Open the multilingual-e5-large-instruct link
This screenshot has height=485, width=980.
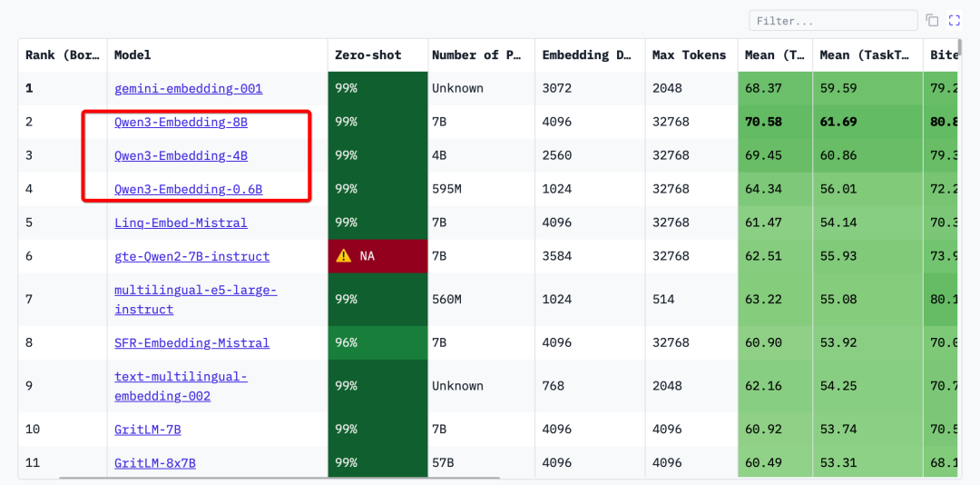point(196,300)
